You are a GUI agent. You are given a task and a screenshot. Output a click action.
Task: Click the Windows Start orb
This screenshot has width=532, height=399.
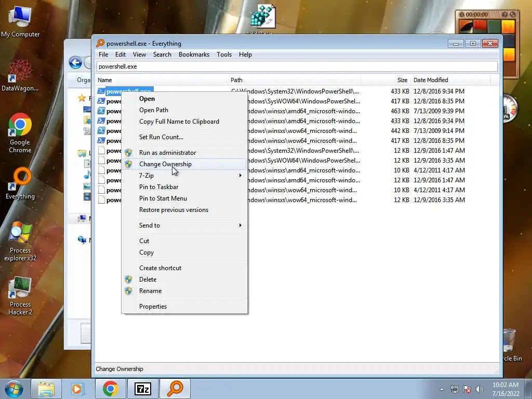14,389
